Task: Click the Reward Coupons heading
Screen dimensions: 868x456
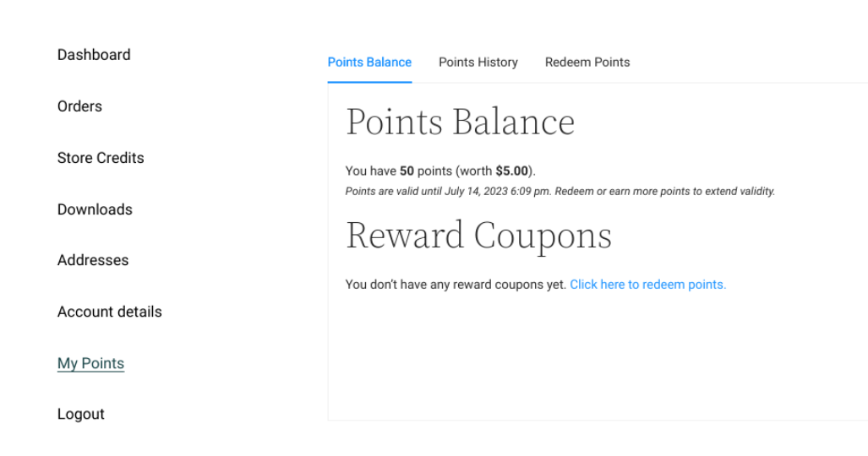Action: click(478, 236)
